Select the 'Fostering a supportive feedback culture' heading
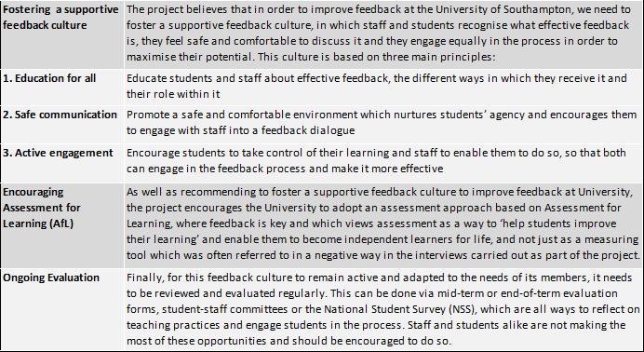 (x=60, y=18)
